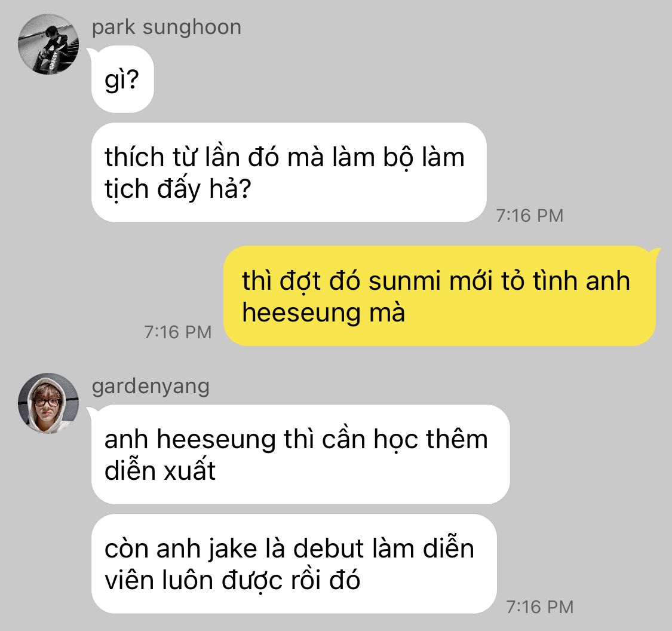This screenshot has height=631, width=672.
Task: Click 'tịch đấy hả?' line in sunghoon's message
Action: (x=177, y=189)
